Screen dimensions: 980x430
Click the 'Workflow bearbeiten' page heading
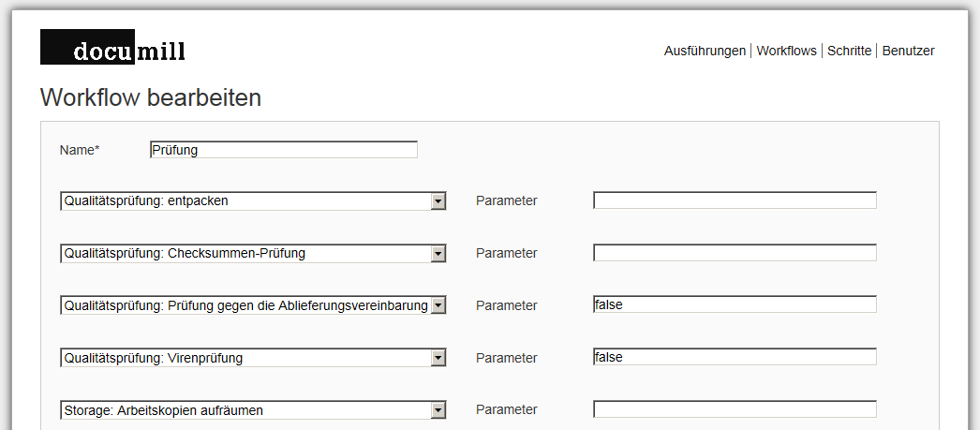tap(151, 97)
